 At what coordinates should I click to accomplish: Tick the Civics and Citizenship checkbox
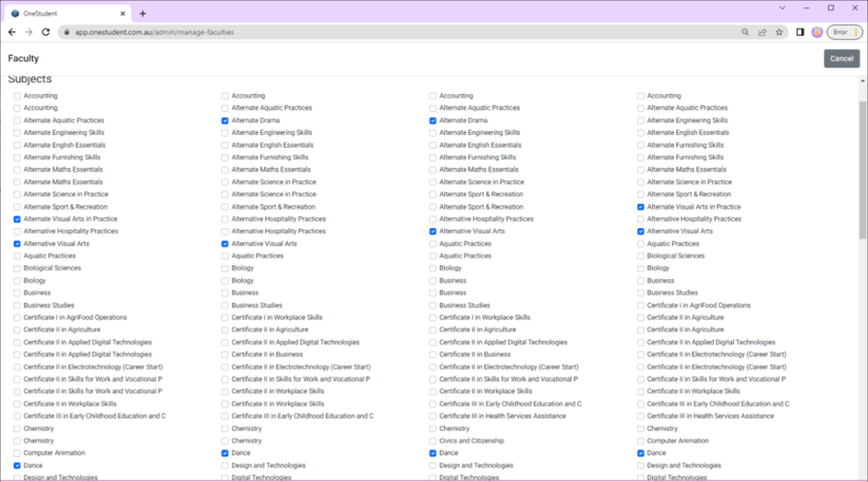[x=433, y=441]
